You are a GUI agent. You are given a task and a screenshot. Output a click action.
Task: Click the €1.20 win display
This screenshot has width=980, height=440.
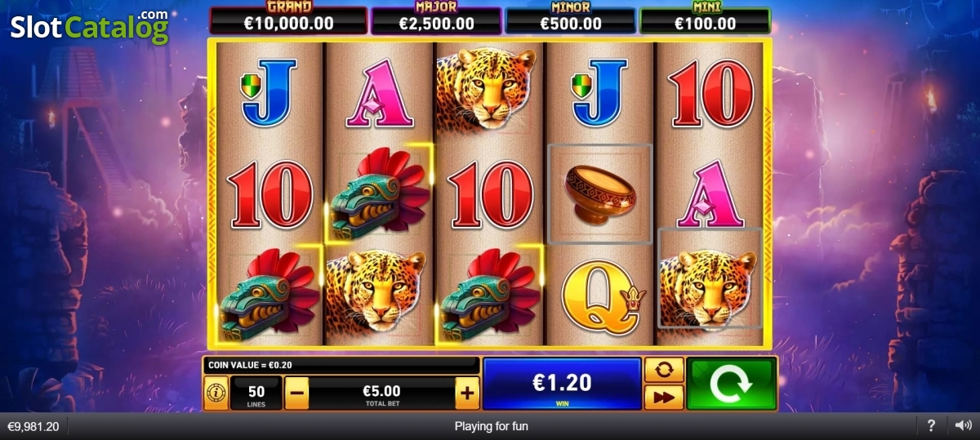click(562, 384)
